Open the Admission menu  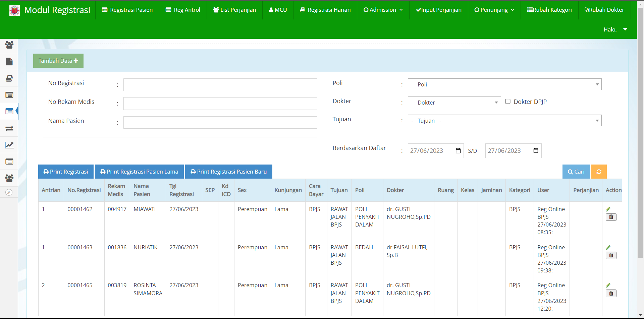click(383, 10)
